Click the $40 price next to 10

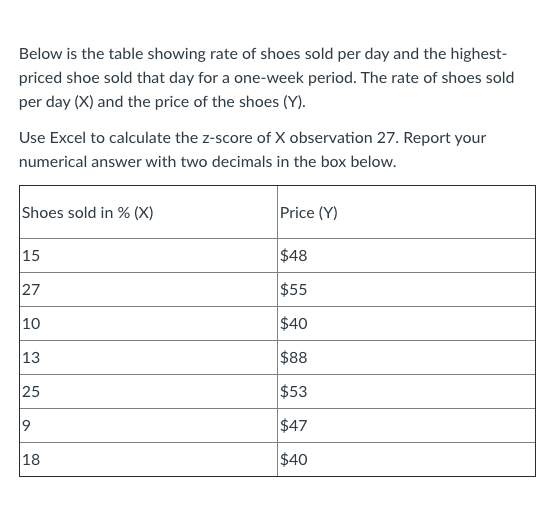click(x=406, y=324)
